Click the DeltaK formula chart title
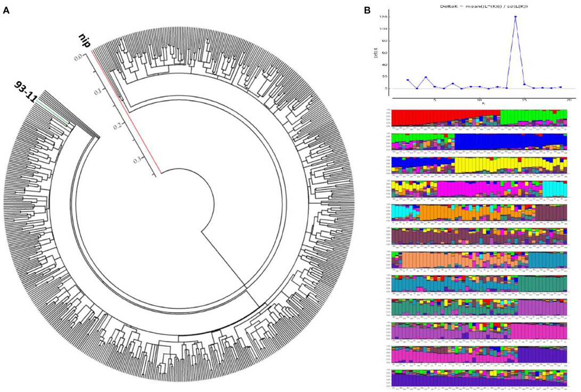This screenshot has height=392, width=581. click(x=485, y=7)
